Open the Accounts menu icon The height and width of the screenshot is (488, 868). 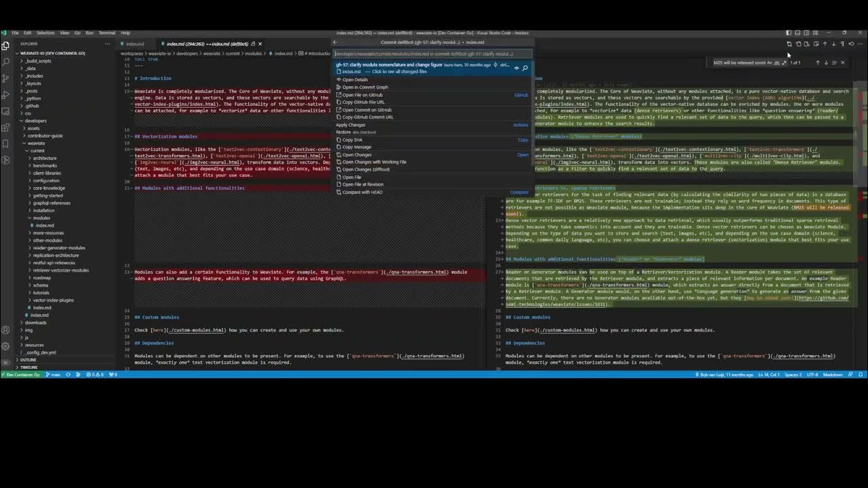click(x=5, y=331)
